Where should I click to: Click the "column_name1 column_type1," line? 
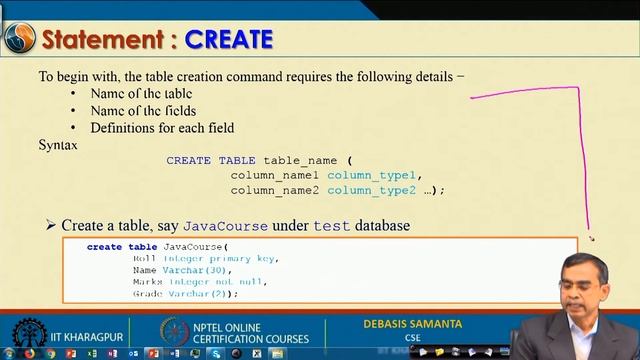pyautogui.click(x=327, y=176)
